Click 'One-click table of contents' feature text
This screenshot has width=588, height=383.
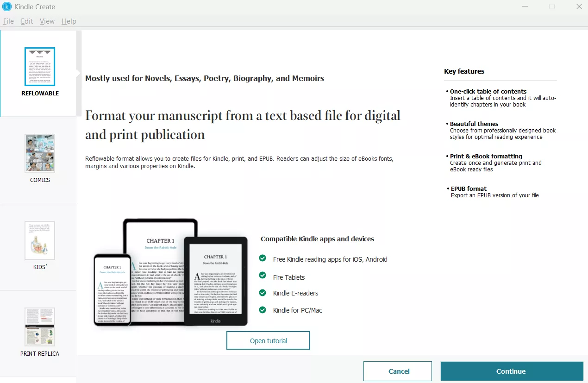(488, 91)
